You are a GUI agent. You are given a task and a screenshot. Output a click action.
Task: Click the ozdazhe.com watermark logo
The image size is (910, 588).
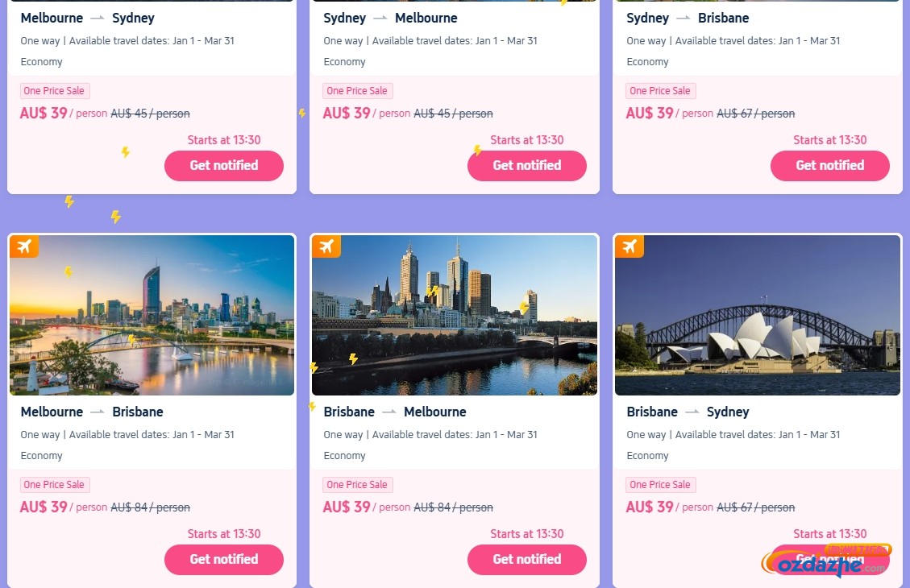[x=826, y=561]
